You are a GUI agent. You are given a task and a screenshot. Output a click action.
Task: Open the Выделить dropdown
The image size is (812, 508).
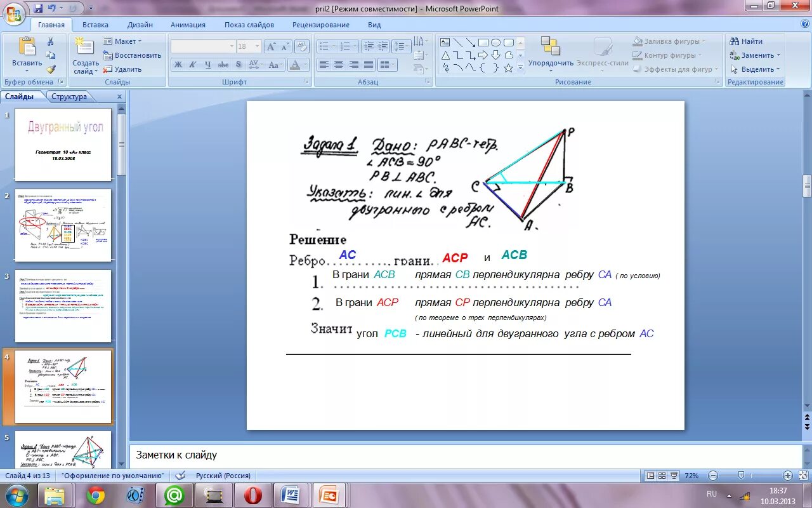pos(756,69)
